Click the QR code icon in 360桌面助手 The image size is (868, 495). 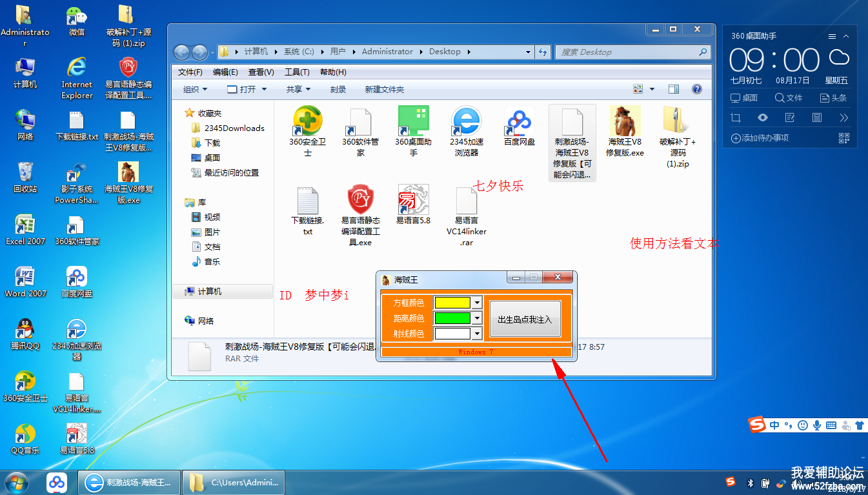844,137
